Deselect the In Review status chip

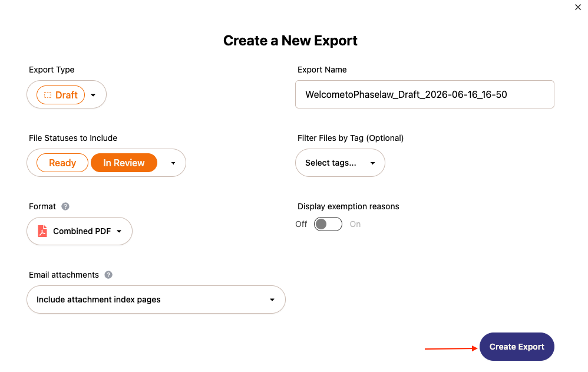(124, 163)
